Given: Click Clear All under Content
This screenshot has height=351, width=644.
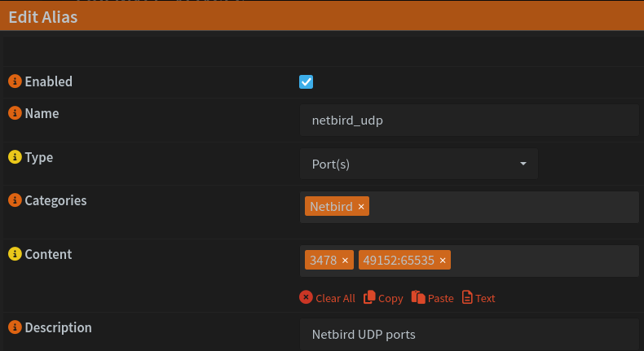Looking at the screenshot, I should pyautogui.click(x=328, y=298).
